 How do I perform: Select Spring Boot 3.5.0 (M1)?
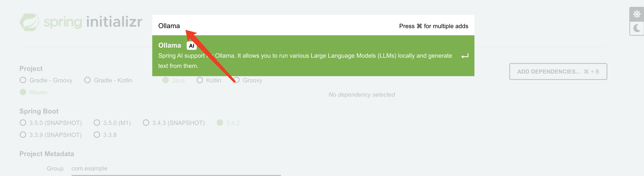[x=112, y=123]
